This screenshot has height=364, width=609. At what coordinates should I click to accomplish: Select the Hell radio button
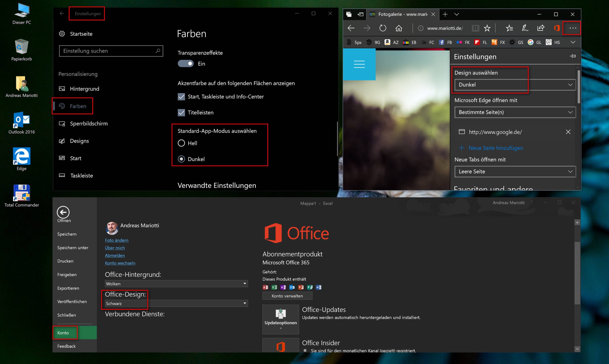182,143
